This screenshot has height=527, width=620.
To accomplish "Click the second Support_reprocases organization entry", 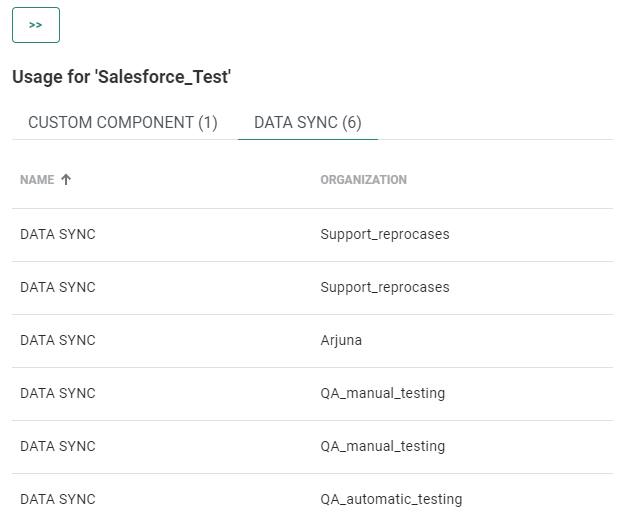I will click(385, 288).
